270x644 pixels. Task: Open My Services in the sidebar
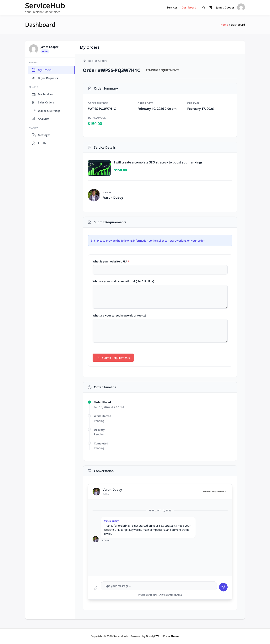click(34, 94)
